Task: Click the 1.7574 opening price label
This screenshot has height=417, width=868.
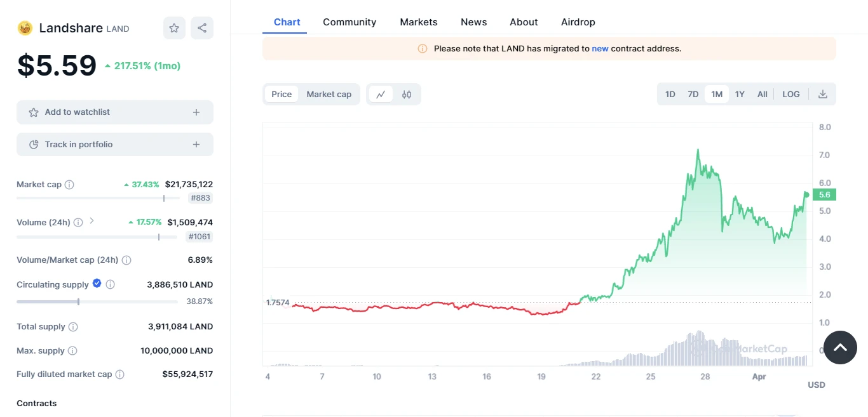Action: point(278,303)
